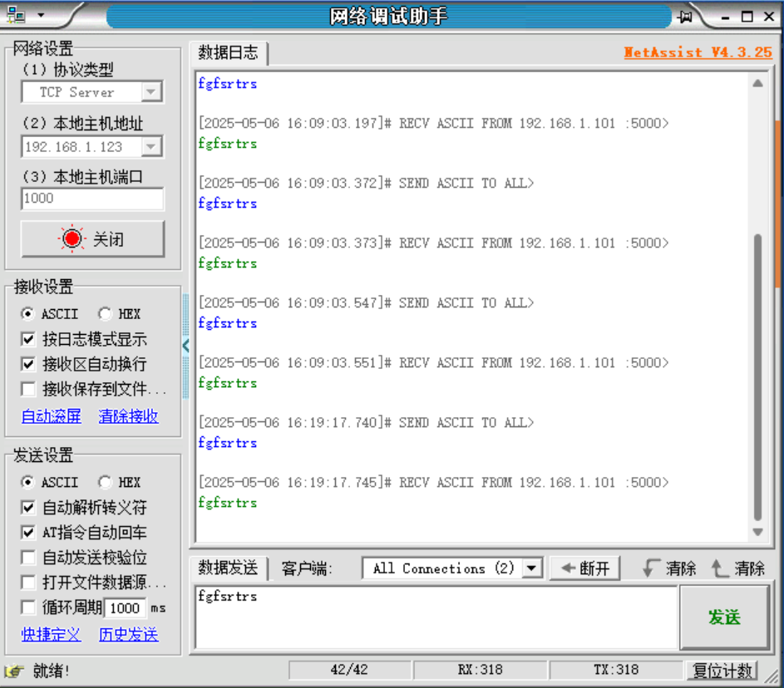Switch to the 数据日志 tab
This screenshot has width=784, height=688.
tap(229, 53)
